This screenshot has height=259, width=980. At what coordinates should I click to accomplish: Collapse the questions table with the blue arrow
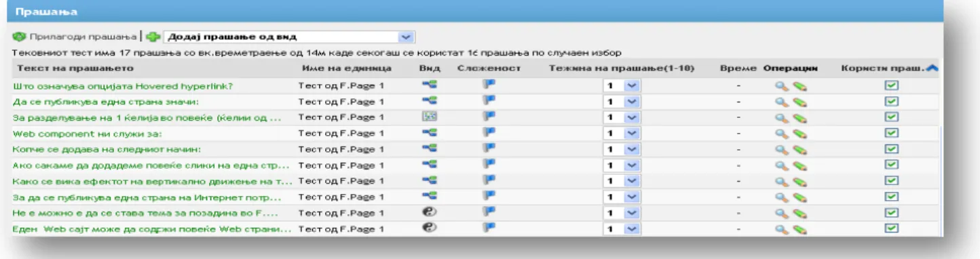click(932, 68)
